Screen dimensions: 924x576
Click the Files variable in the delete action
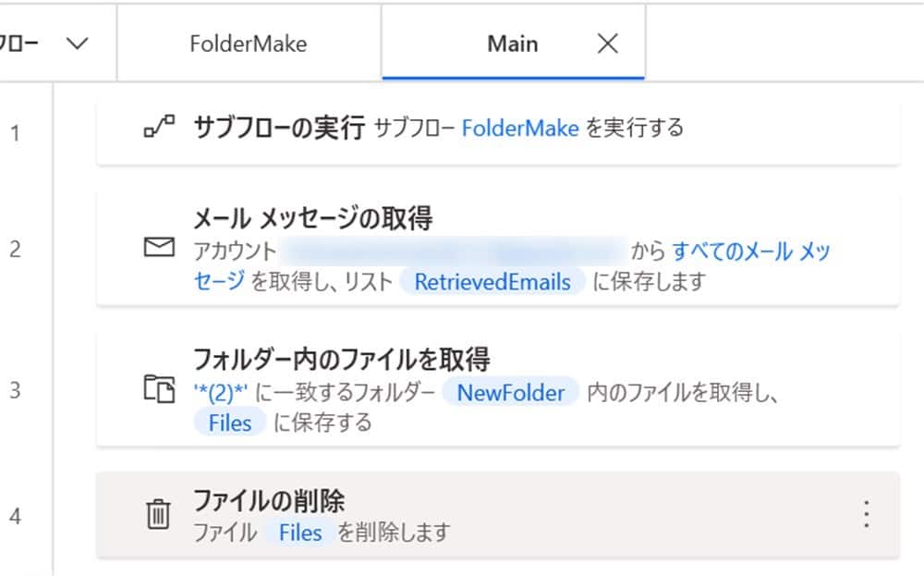(x=302, y=533)
